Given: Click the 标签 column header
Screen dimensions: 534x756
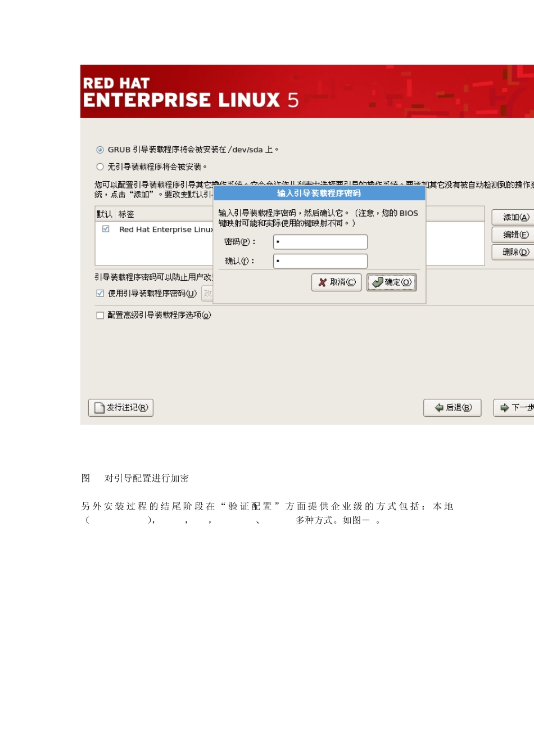Looking at the screenshot, I should click(x=126, y=214).
